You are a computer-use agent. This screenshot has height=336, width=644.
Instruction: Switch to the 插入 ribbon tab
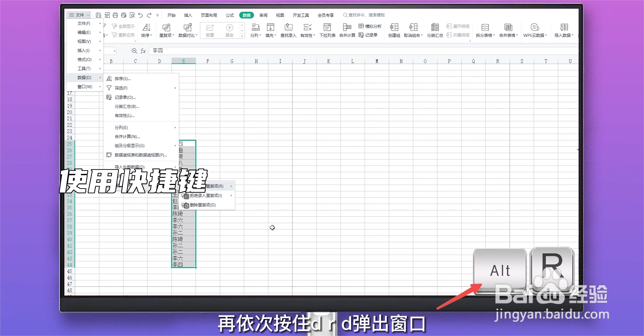click(188, 15)
